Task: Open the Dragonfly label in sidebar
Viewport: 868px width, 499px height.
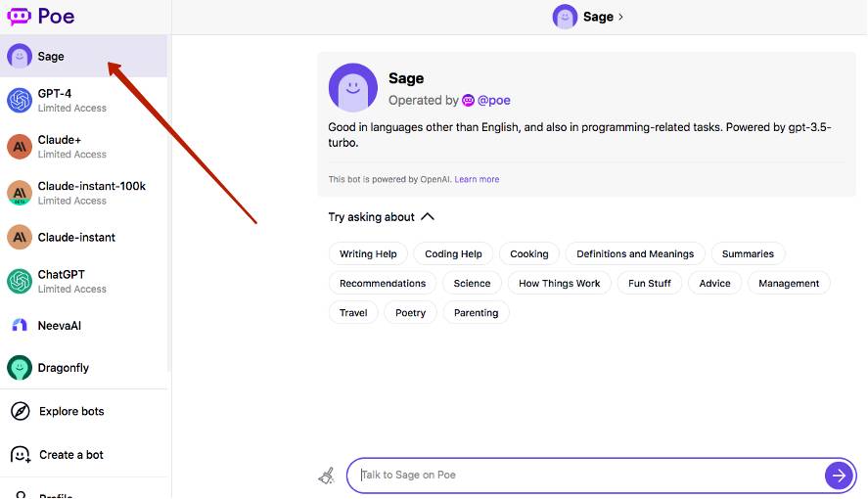Action: coord(63,368)
